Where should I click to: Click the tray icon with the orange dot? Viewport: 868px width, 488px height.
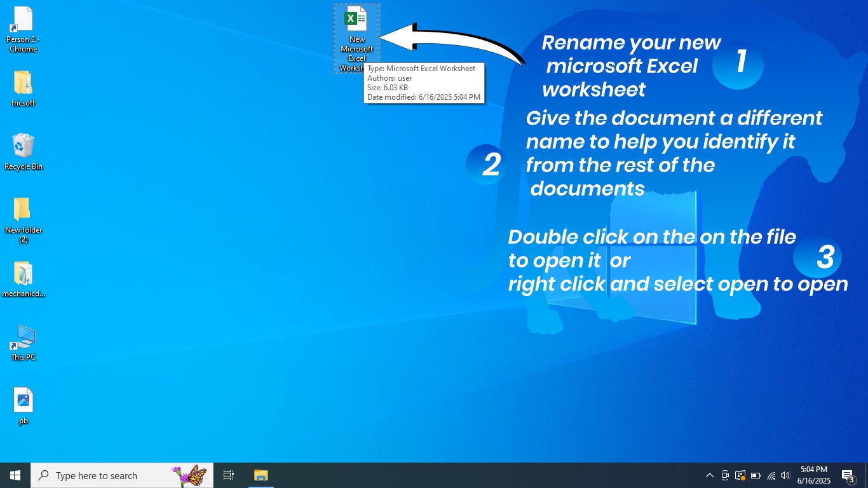[740, 475]
